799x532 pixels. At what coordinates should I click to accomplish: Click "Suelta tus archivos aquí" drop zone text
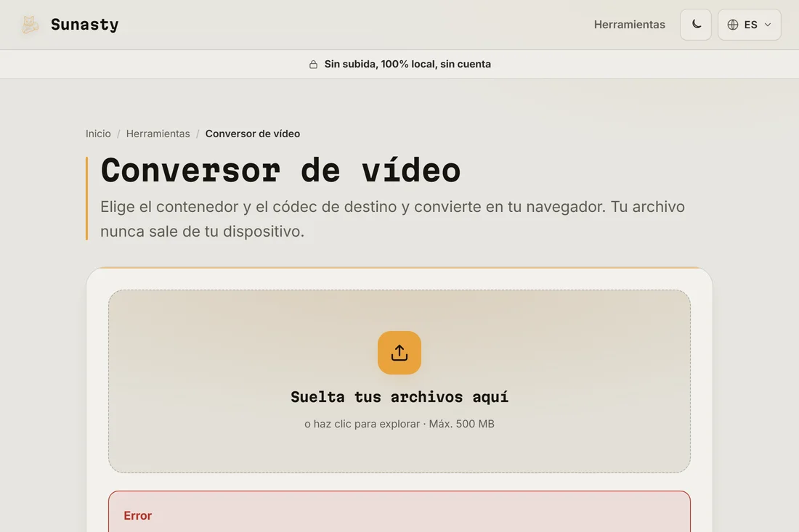pyautogui.click(x=399, y=397)
